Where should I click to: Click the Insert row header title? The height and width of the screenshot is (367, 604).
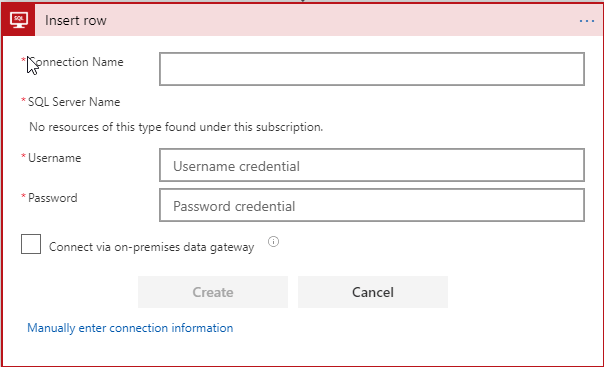(x=76, y=20)
